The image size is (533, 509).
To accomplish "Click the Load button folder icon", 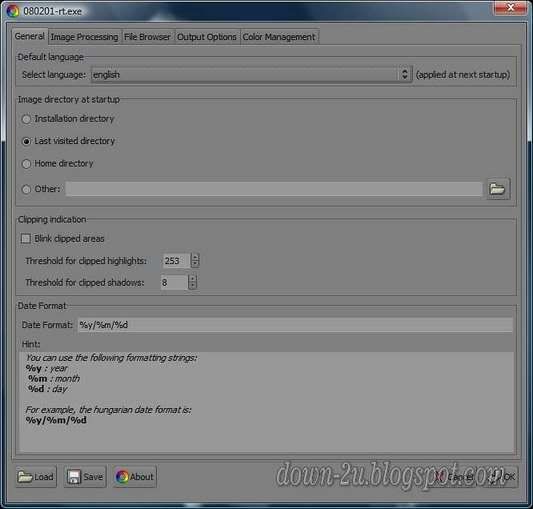I will pos(25,477).
